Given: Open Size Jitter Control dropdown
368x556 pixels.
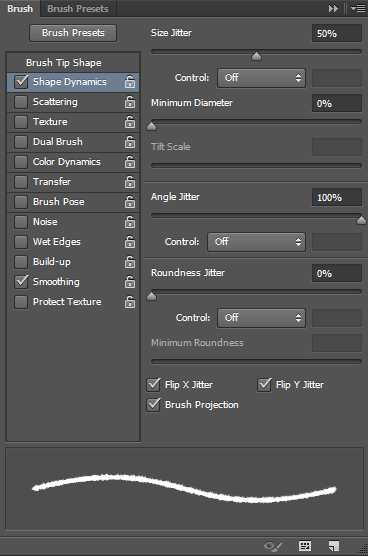Looking at the screenshot, I should [261, 78].
